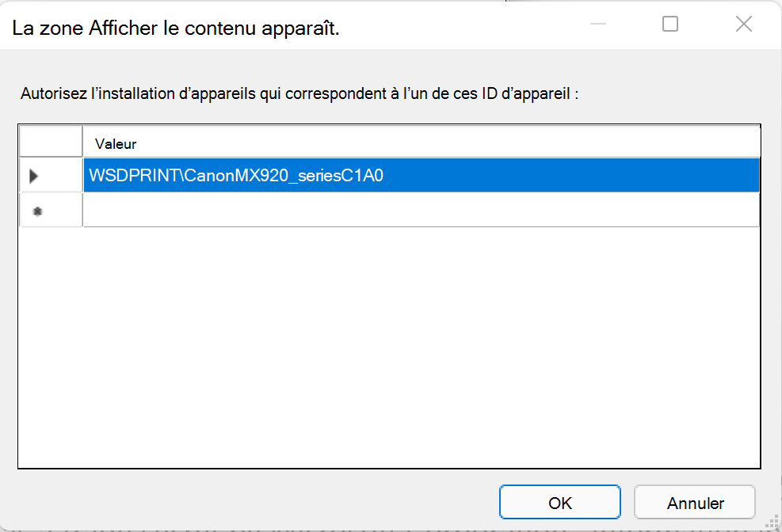Click the highlighted blue value row
Screen dimensions: 782x532
click(x=420, y=175)
